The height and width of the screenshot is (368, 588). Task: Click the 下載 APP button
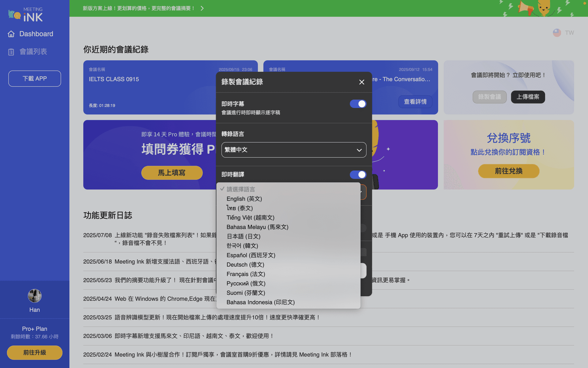(x=35, y=79)
